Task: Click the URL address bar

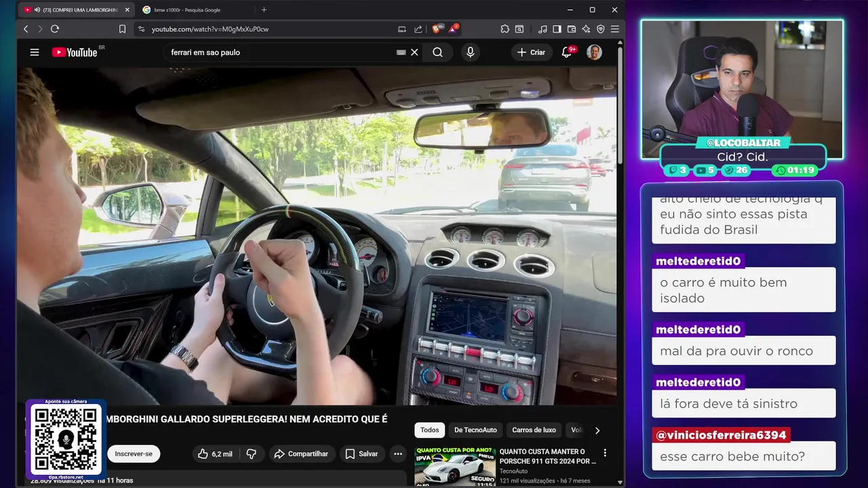Action: tap(271, 29)
